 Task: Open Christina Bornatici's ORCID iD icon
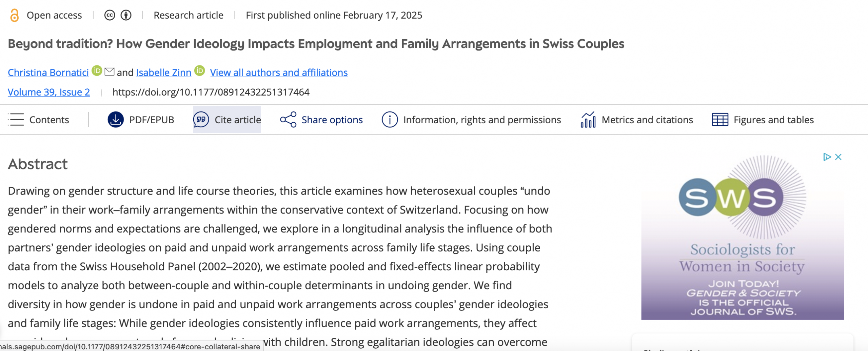pos(97,70)
